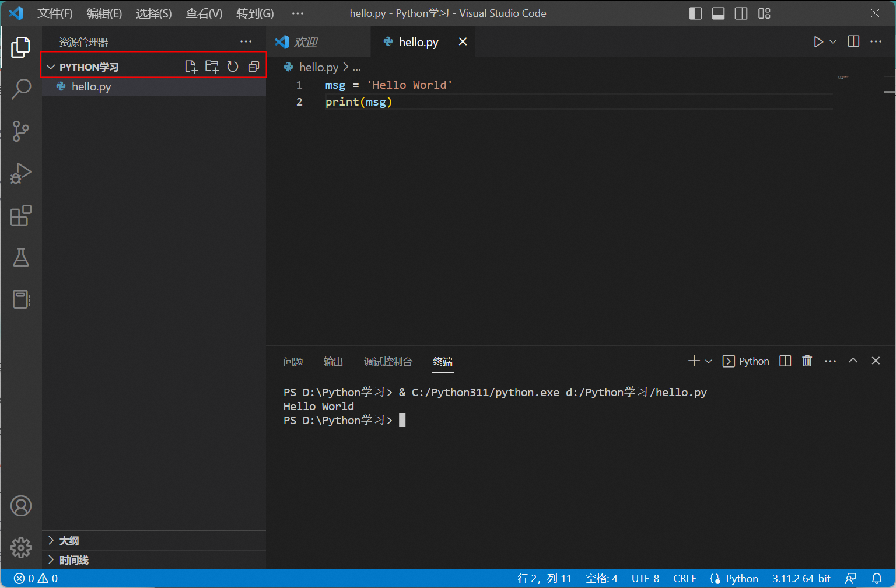Open the Testing flask view
896x588 pixels.
(21, 257)
